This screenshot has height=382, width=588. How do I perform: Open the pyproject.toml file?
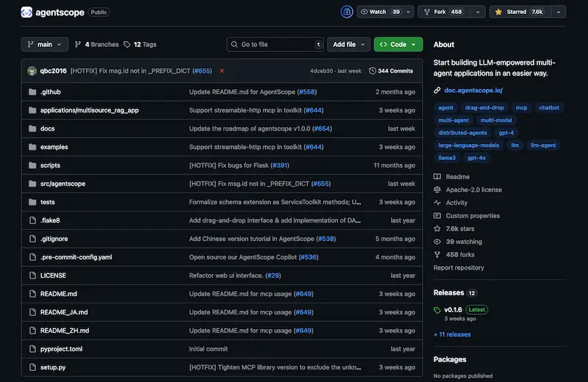(61, 349)
